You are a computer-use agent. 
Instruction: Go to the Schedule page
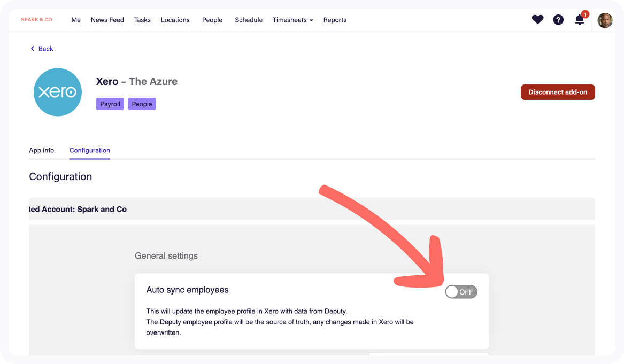click(249, 20)
